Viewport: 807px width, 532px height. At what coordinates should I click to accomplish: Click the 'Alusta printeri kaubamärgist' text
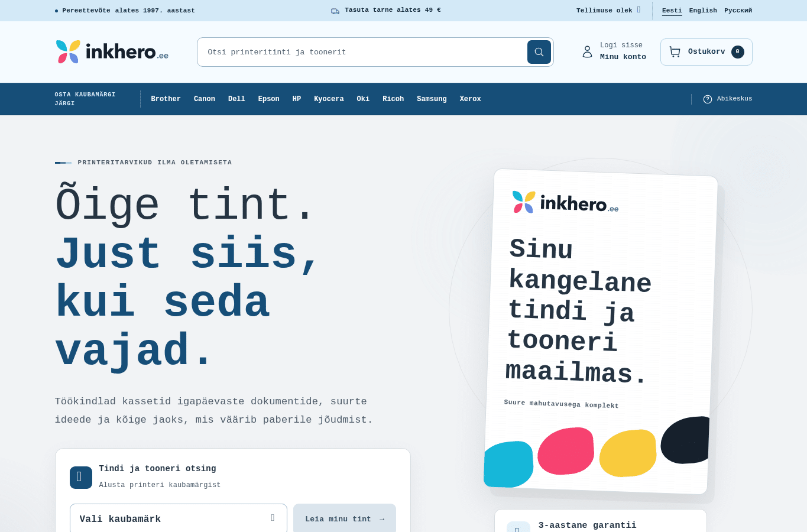tap(160, 485)
